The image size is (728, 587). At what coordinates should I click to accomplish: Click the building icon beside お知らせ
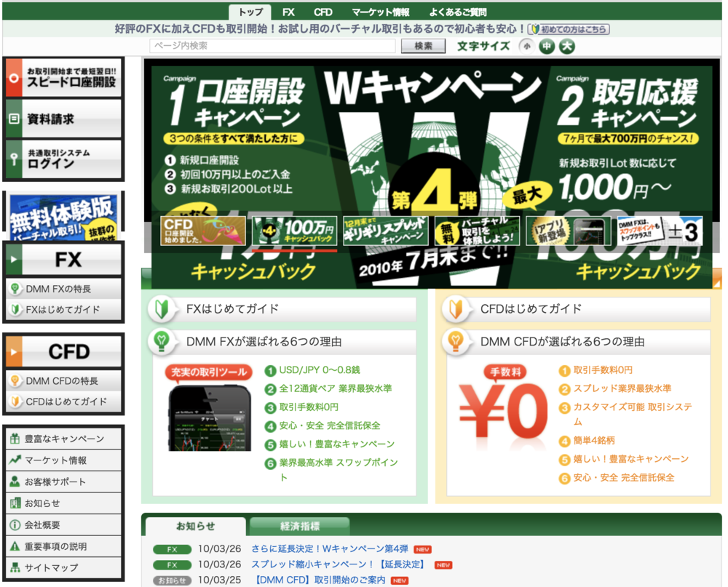coord(15,503)
